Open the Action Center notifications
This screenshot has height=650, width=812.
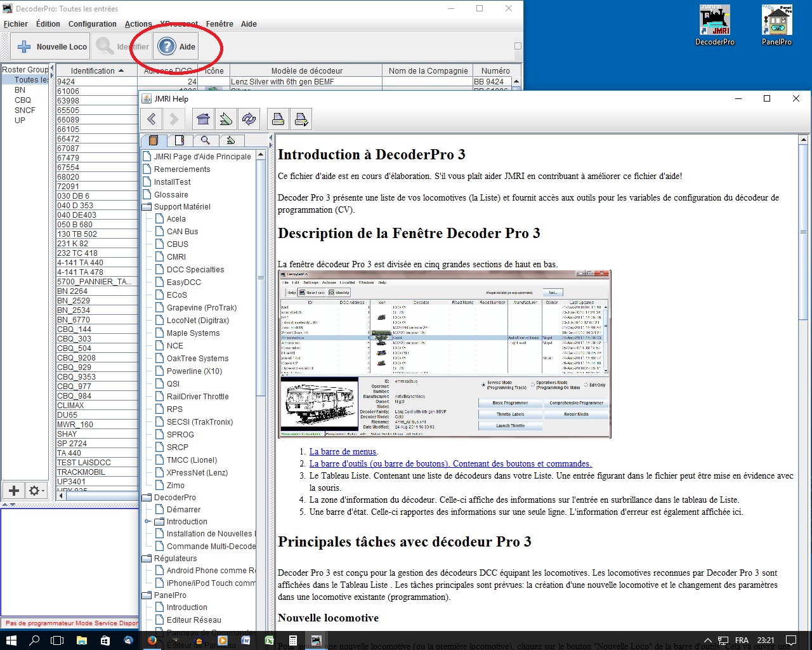791,640
